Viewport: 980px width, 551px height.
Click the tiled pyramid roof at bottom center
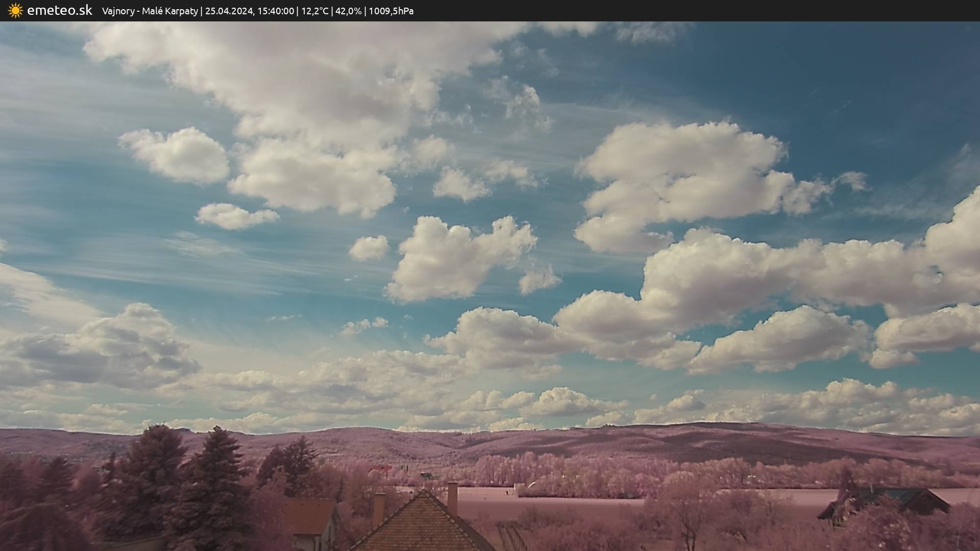point(423,528)
